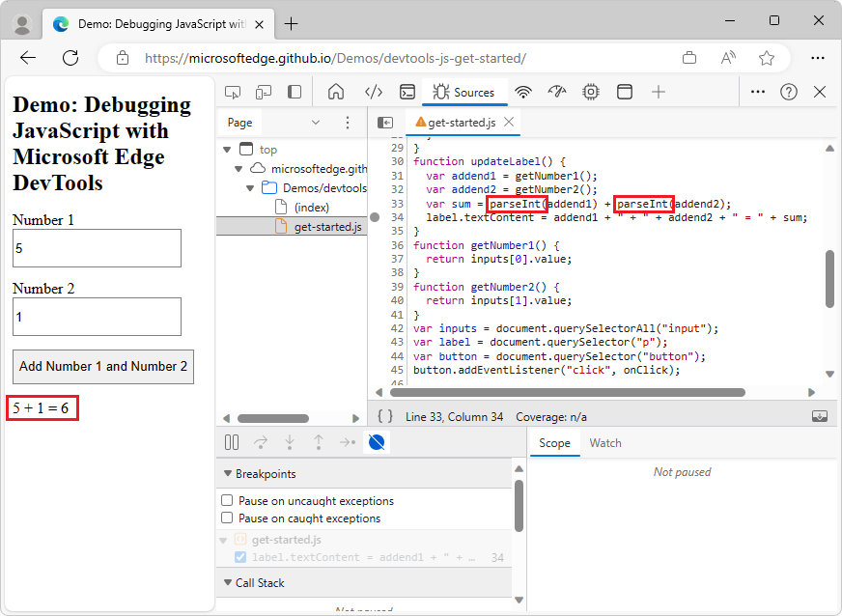
Task: Open the Console tool icon
Action: pos(407,92)
